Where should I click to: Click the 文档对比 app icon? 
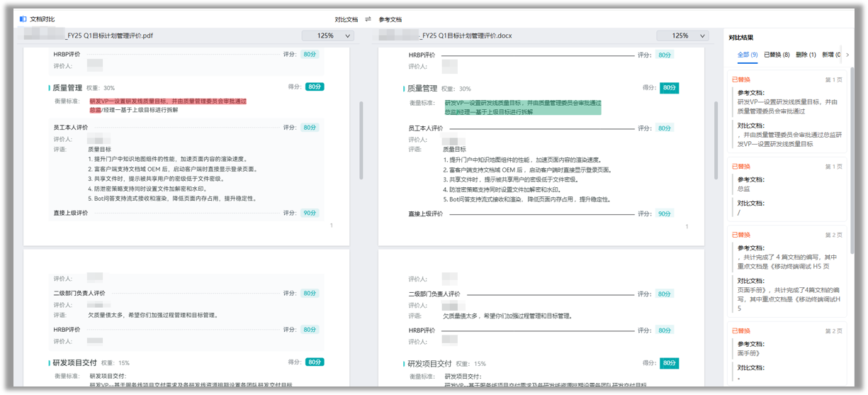pos(23,19)
